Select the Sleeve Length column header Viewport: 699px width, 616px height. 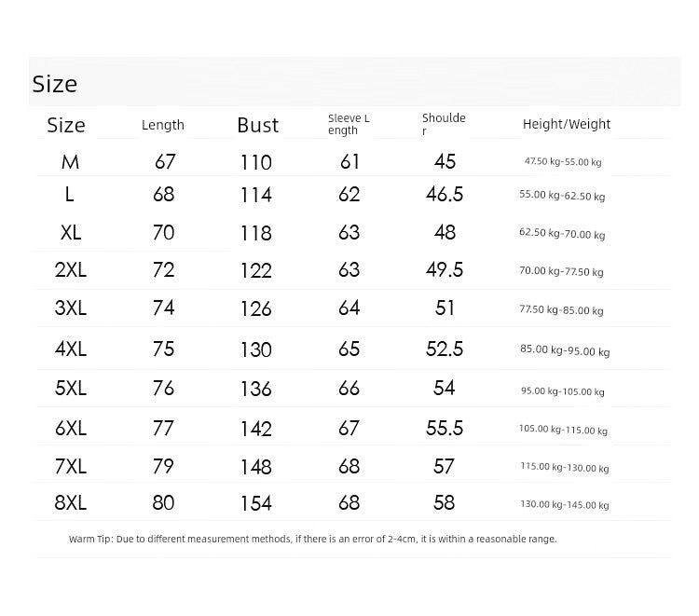point(349,124)
